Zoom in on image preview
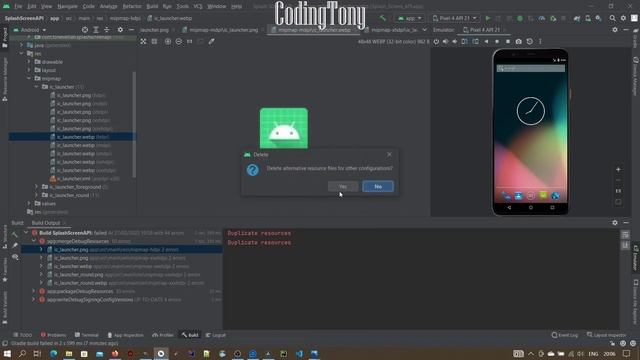 [x=168, y=41]
